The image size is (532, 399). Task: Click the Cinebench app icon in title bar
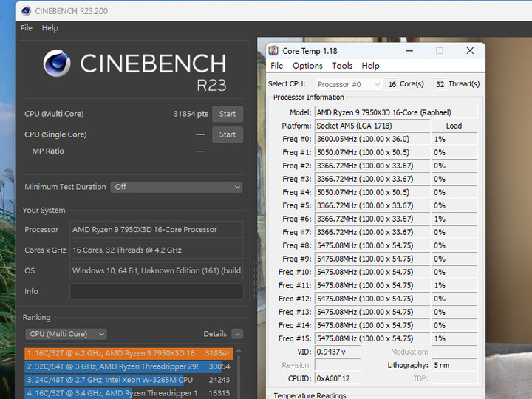pyautogui.click(x=26, y=11)
